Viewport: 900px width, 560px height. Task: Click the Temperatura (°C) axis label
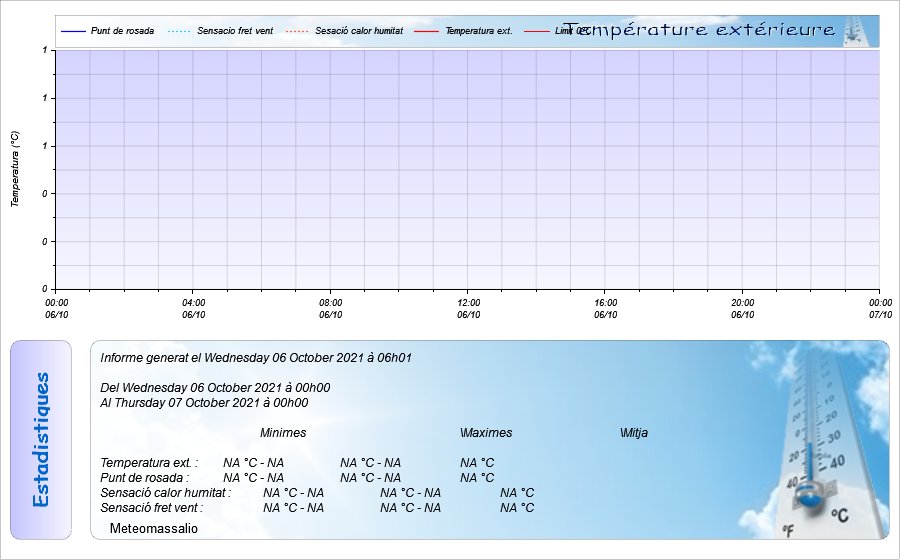pos(15,169)
